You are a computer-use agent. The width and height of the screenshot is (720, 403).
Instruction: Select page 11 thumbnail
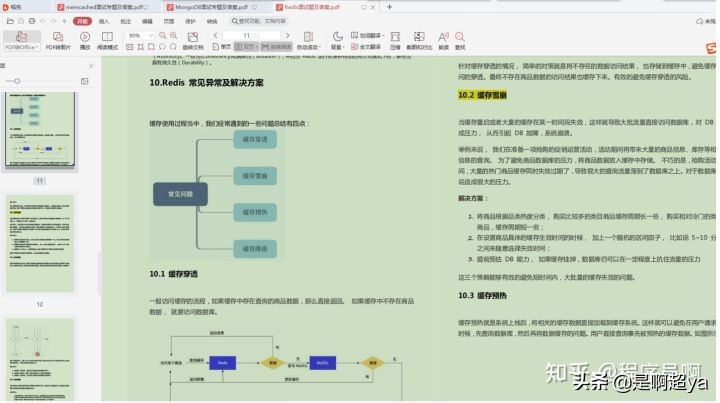tap(39, 129)
